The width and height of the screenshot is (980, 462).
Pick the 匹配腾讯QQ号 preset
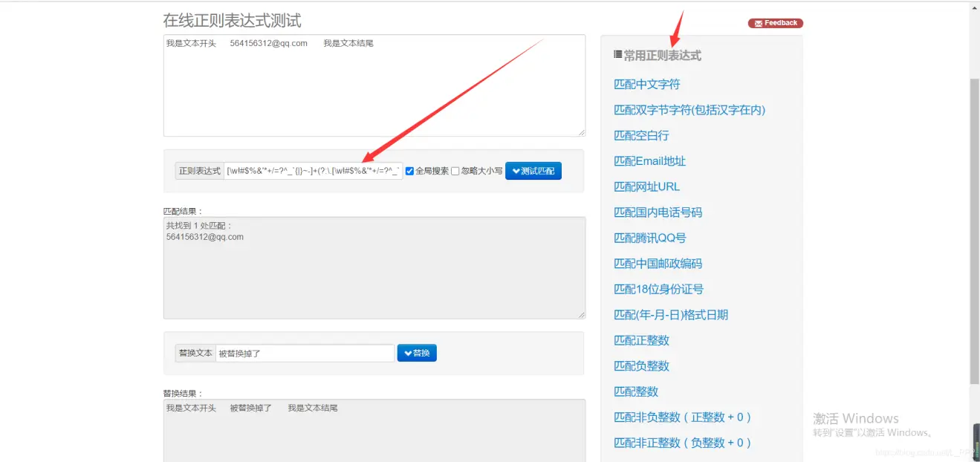click(649, 238)
